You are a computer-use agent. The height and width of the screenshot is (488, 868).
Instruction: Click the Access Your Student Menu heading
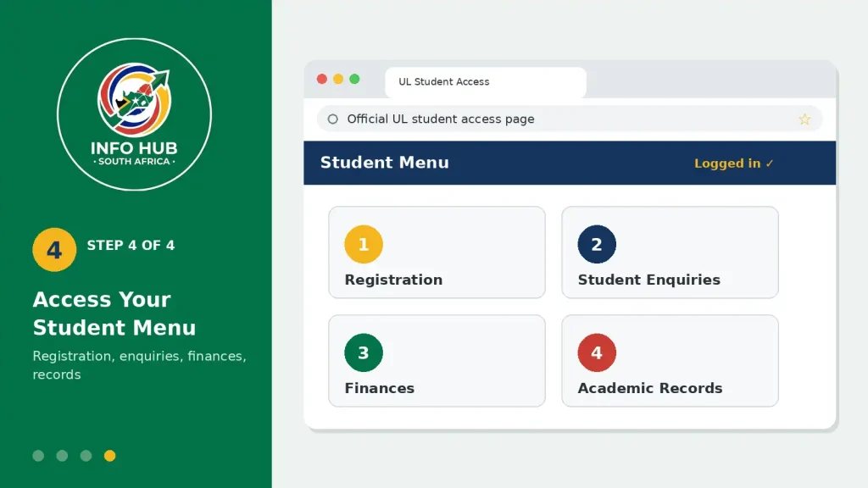point(114,313)
